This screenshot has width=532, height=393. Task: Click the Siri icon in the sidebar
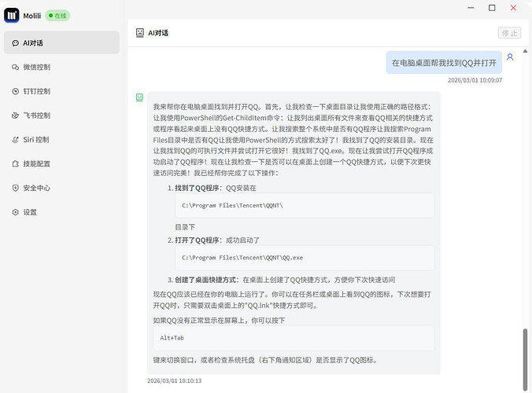click(x=15, y=140)
